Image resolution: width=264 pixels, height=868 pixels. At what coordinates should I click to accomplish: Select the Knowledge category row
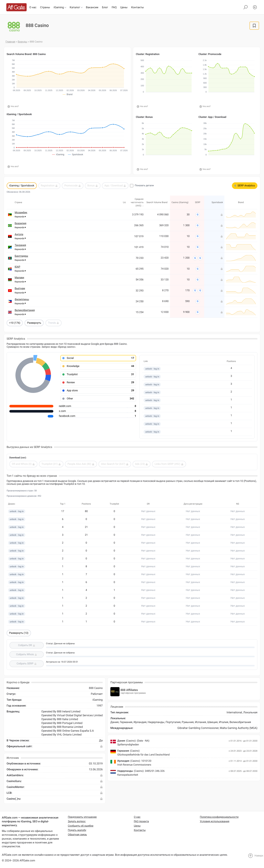click(x=98, y=366)
